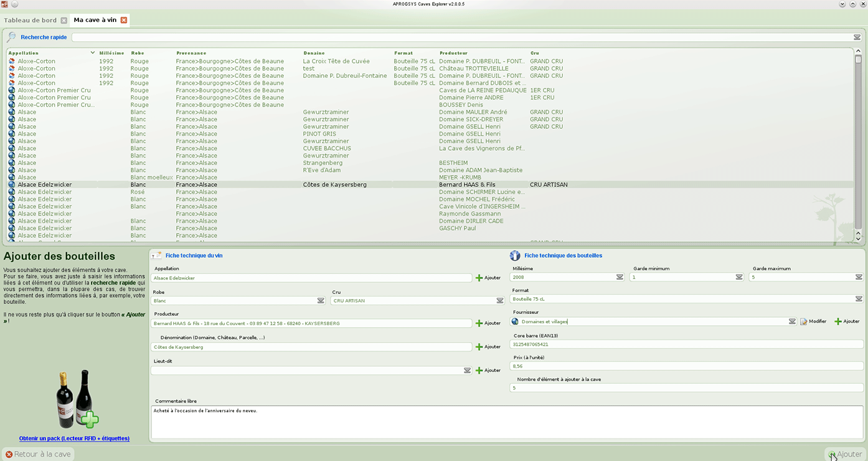
Task: Select the row with Domaine DIRLER CADE
Action: [430, 221]
